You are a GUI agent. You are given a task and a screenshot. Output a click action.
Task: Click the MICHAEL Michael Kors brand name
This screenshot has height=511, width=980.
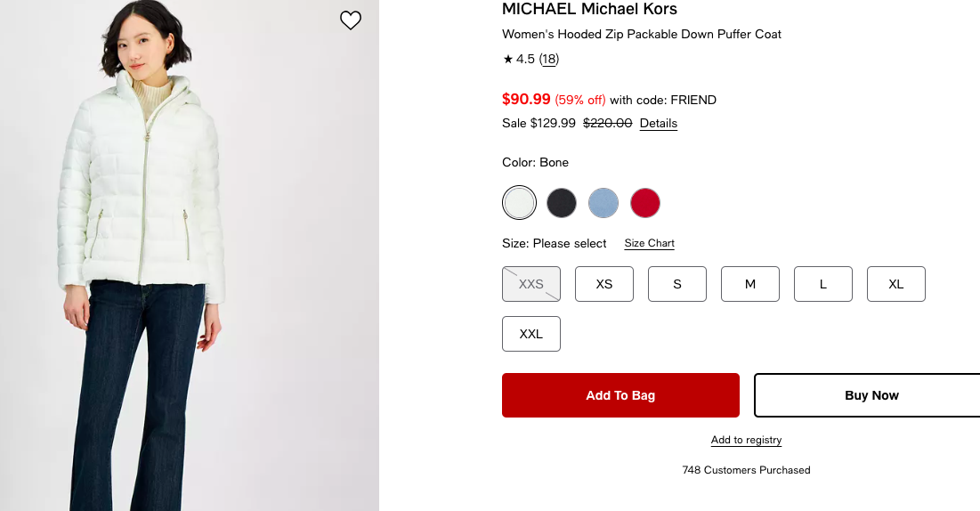pyautogui.click(x=589, y=10)
